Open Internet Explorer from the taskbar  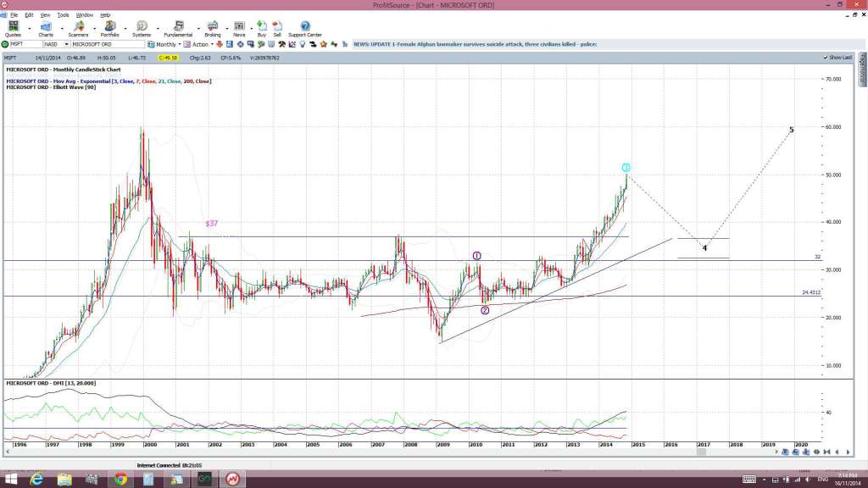tap(36, 480)
